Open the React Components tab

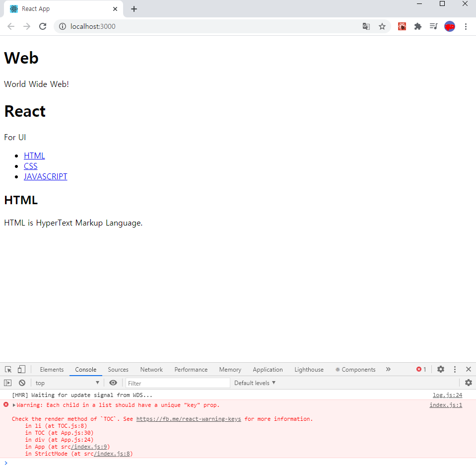pos(355,370)
